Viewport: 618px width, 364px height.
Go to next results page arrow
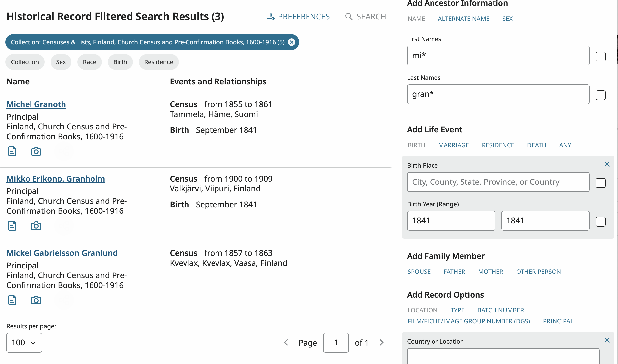[x=381, y=342]
